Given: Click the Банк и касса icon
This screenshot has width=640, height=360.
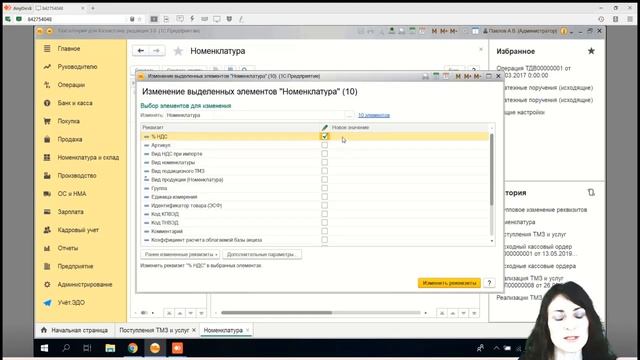Looking at the screenshot, I should pyautogui.click(x=47, y=103).
